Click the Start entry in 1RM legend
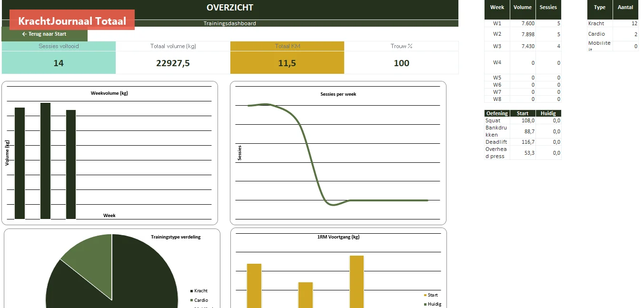 coord(431,295)
